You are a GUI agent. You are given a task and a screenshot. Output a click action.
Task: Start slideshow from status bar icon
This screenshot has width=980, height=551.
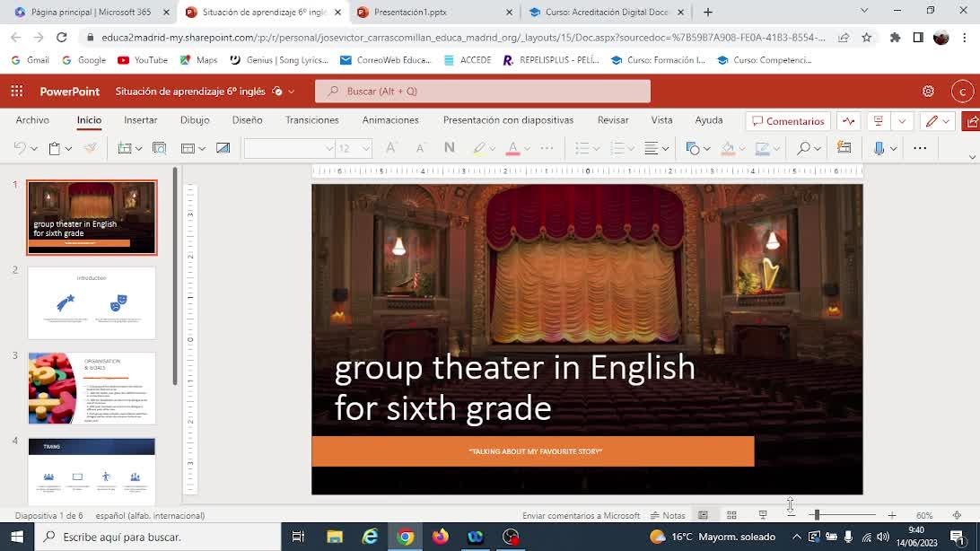[x=763, y=515]
